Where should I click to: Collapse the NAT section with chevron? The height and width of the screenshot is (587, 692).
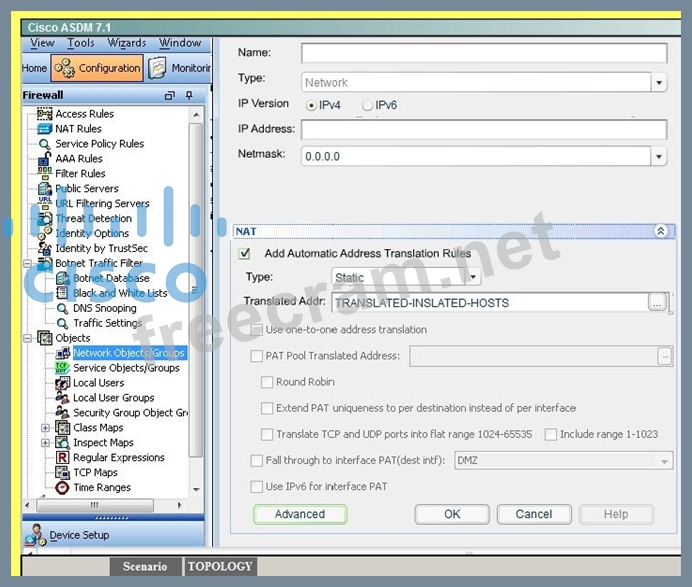(x=660, y=231)
